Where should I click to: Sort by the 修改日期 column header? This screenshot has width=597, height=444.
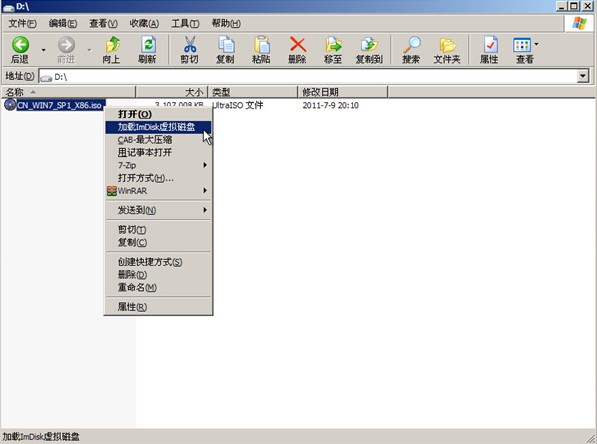(342, 92)
